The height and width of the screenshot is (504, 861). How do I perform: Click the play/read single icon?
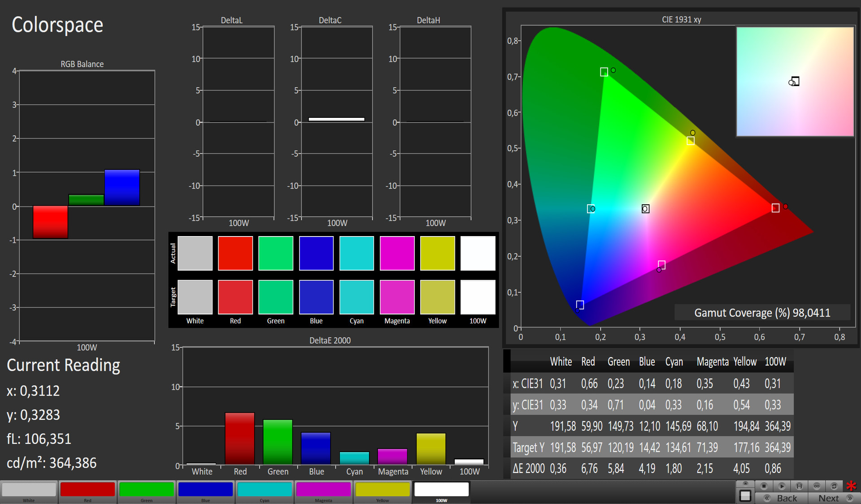coord(782,486)
